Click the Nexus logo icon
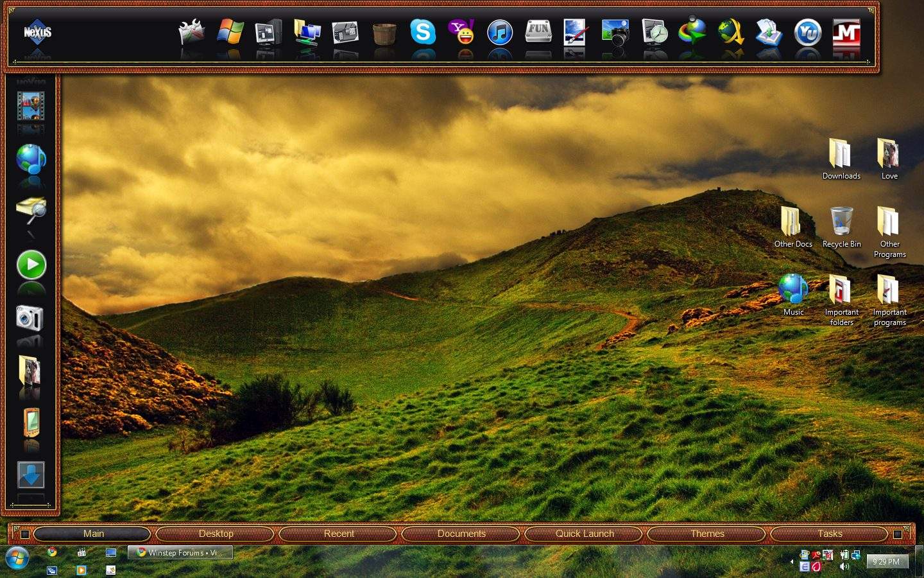This screenshot has width=924, height=578. pos(37,31)
